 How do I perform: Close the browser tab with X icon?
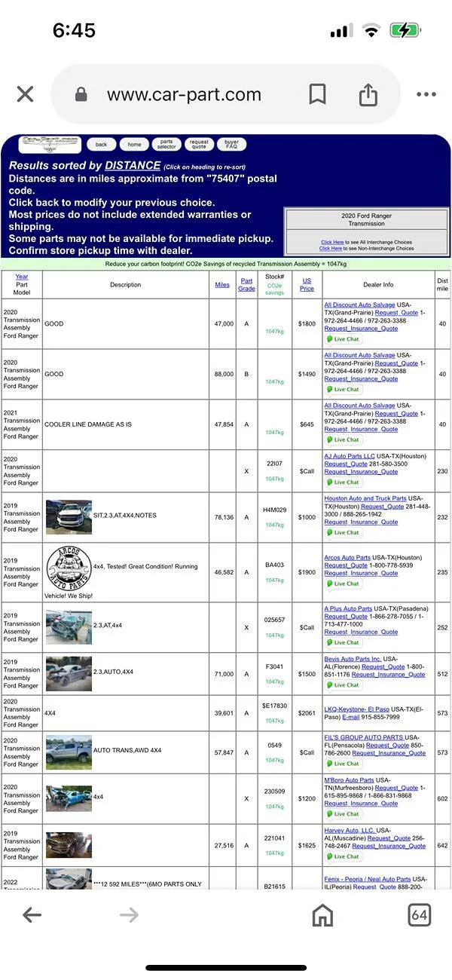pos(25,94)
